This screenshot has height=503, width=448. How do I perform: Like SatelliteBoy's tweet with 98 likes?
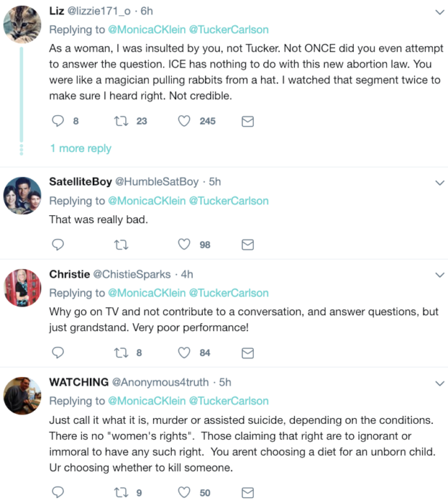click(x=184, y=245)
